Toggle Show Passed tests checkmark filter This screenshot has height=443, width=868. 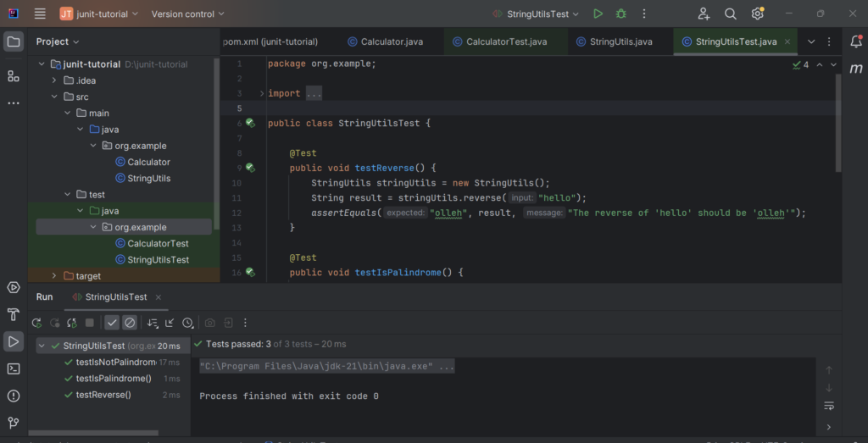coord(113,323)
